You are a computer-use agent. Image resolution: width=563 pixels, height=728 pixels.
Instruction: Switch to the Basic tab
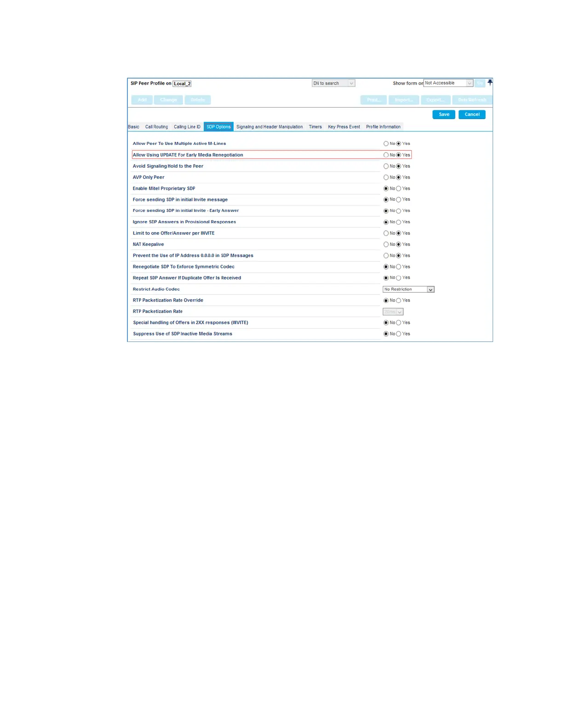133,127
